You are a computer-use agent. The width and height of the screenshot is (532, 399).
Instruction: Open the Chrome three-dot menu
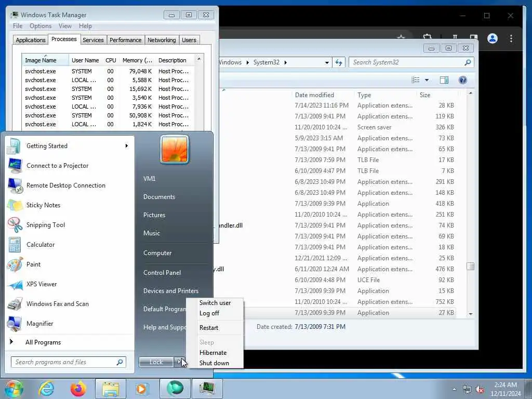click(511, 38)
